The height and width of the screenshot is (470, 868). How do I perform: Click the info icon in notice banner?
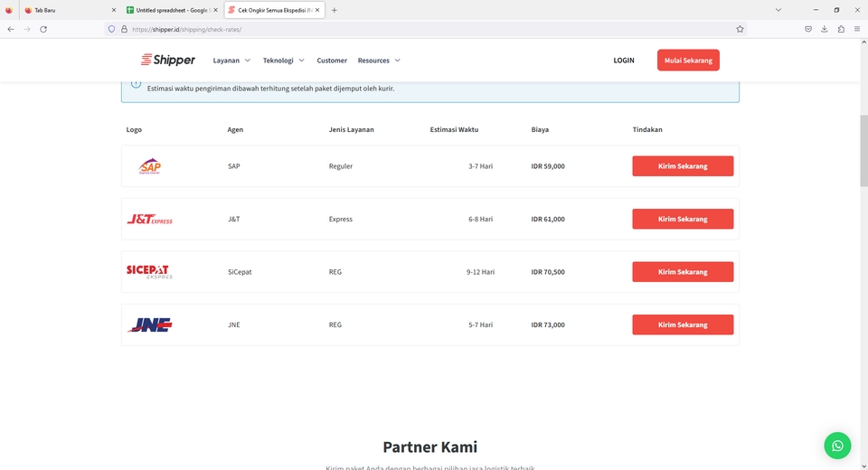pos(136,84)
